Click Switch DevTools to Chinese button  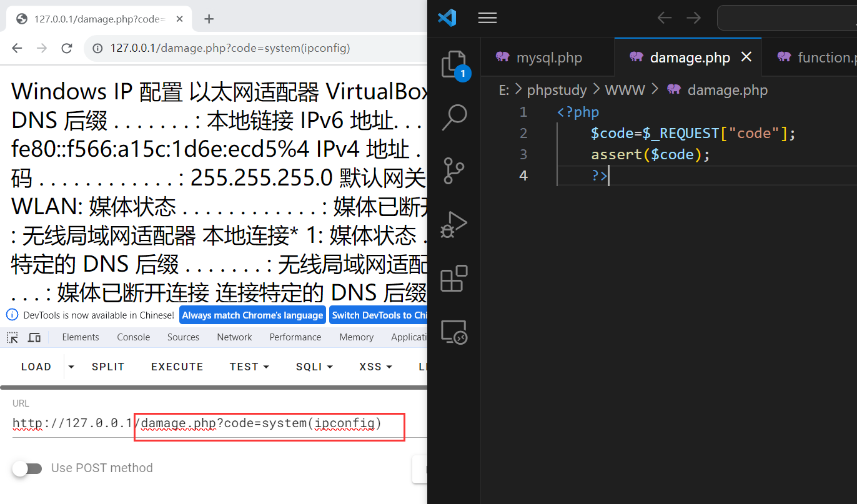point(379,315)
